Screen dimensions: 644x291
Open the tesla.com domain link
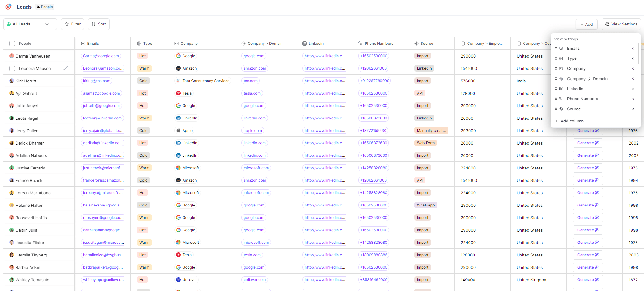tap(252, 93)
